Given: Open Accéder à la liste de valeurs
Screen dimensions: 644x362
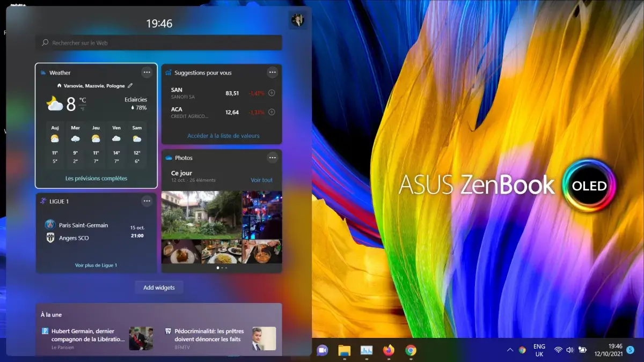Looking at the screenshot, I should (223, 136).
